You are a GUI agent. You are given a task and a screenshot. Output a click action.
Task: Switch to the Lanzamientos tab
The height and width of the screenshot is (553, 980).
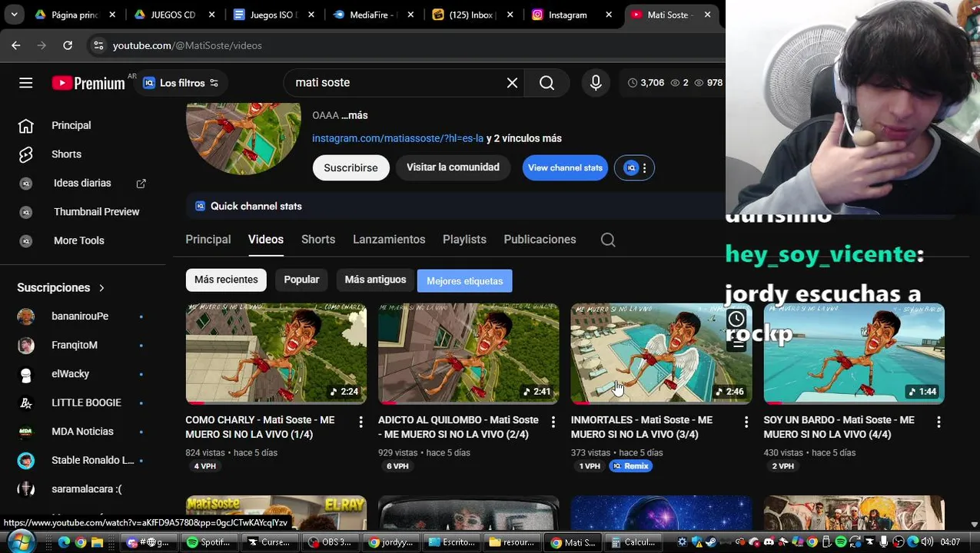click(x=389, y=240)
